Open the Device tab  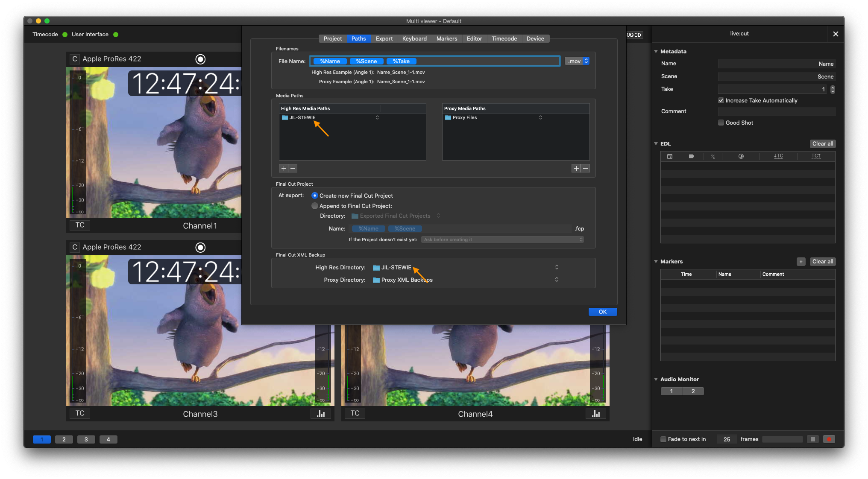535,38
